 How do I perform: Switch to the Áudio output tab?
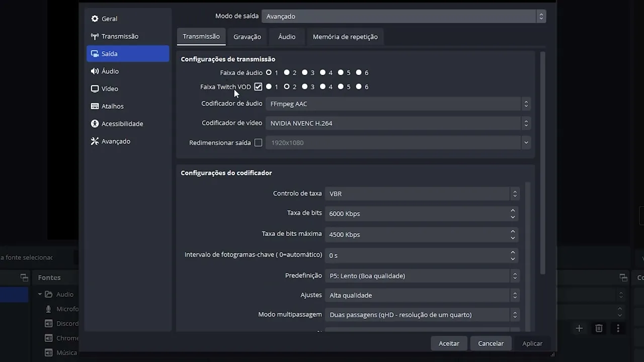coord(287,37)
